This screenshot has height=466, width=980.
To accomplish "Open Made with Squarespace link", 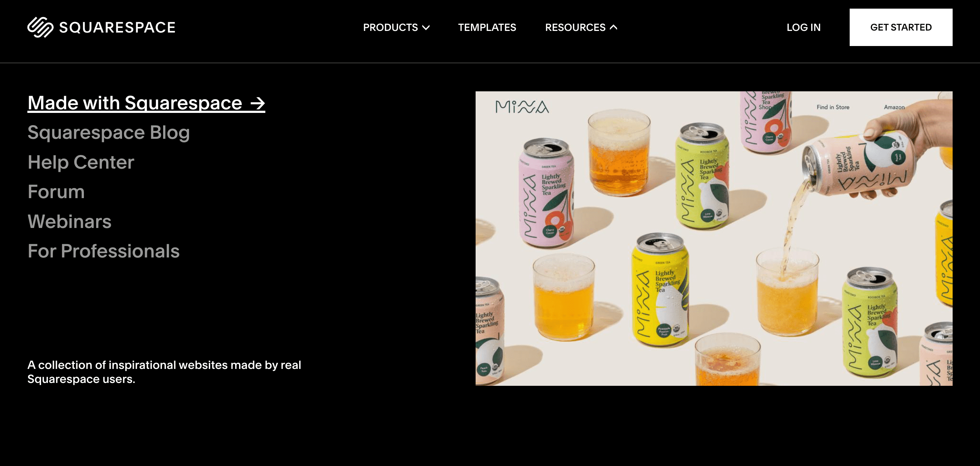I will click(x=146, y=103).
